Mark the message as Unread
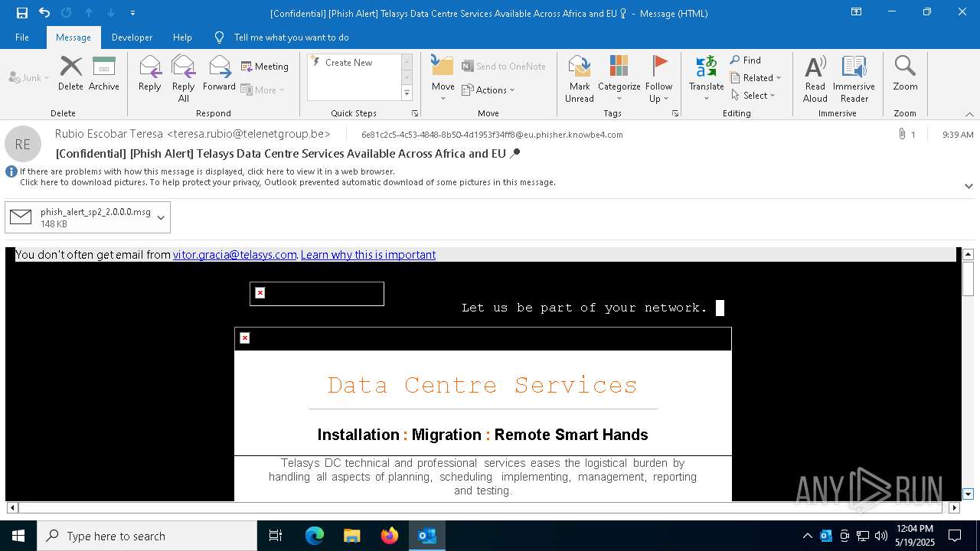Viewport: 980px width, 551px height. [x=580, y=79]
